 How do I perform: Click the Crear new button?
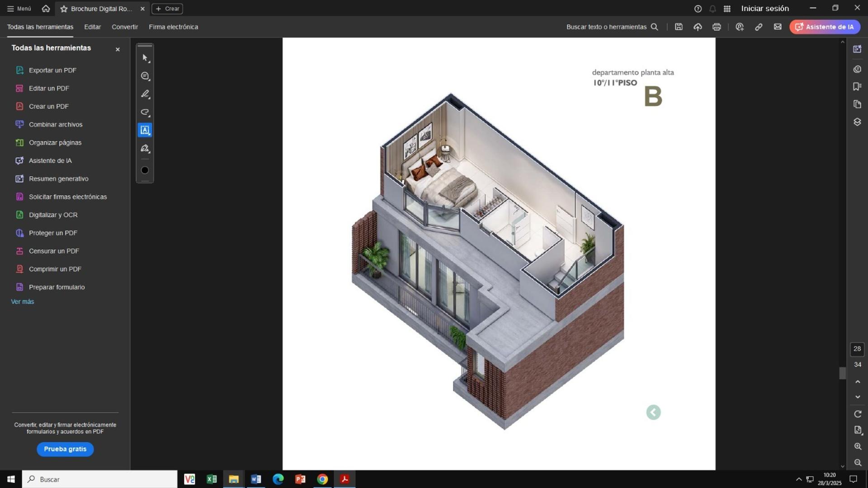[167, 9]
